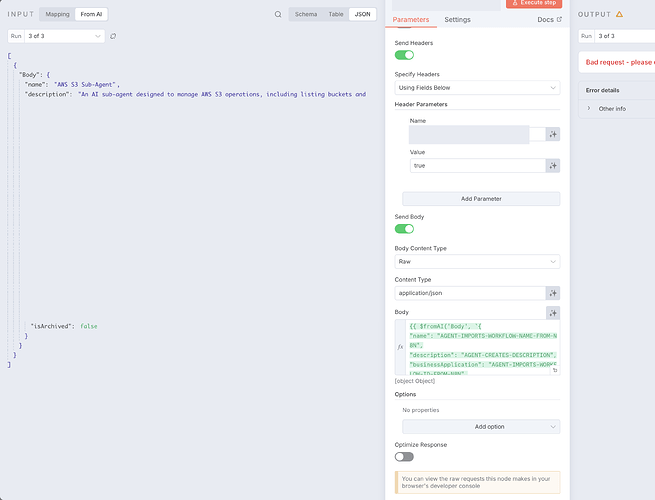Image resolution: width=655 pixels, height=500 pixels.
Task: Click the header Name input field
Action: [477, 135]
